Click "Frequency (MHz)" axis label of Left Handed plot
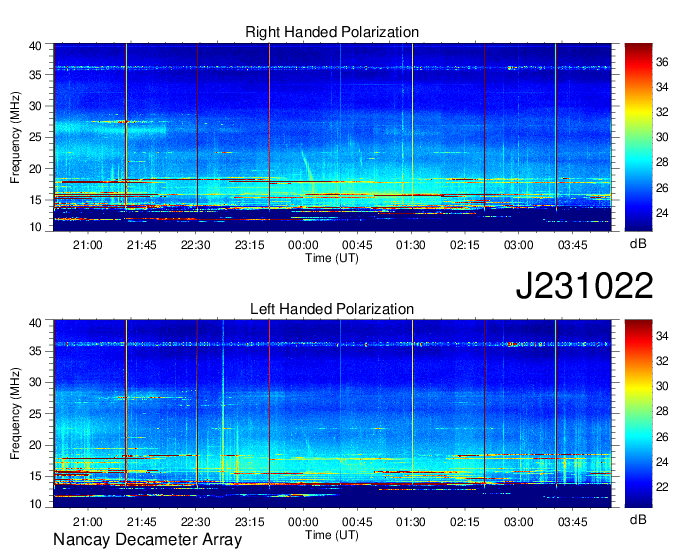 pos(15,414)
